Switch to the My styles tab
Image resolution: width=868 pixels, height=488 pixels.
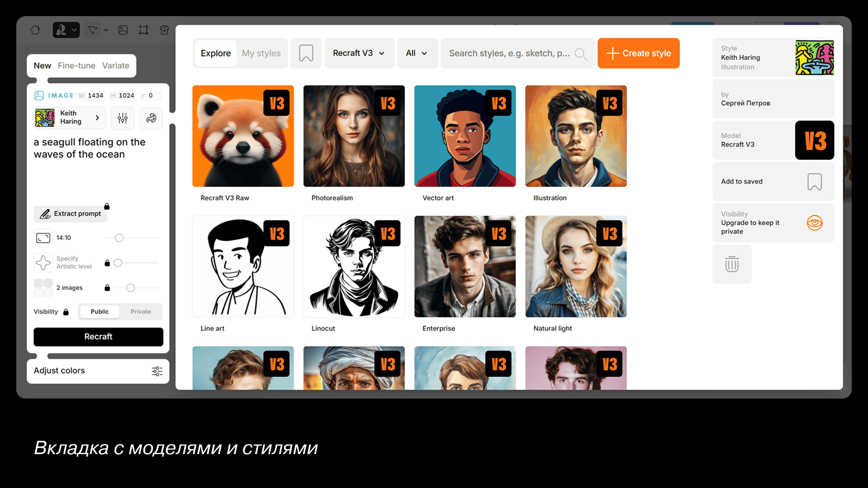(261, 53)
